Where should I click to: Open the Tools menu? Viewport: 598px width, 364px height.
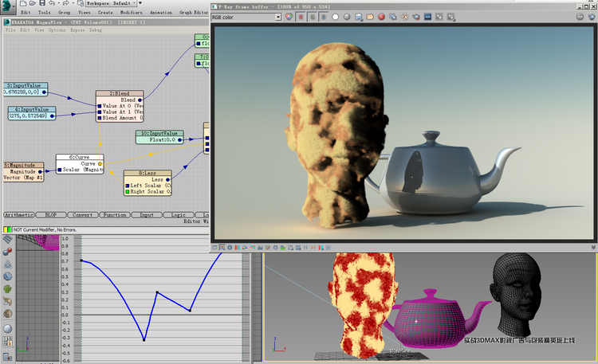pos(44,12)
